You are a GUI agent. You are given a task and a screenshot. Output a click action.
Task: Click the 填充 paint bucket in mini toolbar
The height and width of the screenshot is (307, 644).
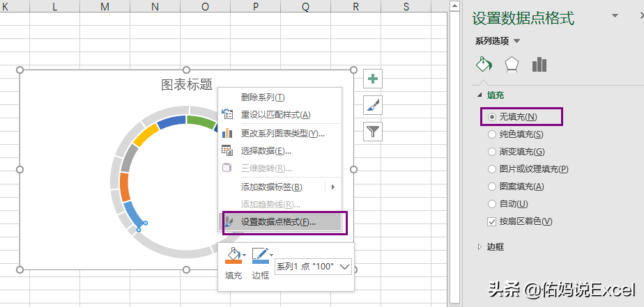233,255
